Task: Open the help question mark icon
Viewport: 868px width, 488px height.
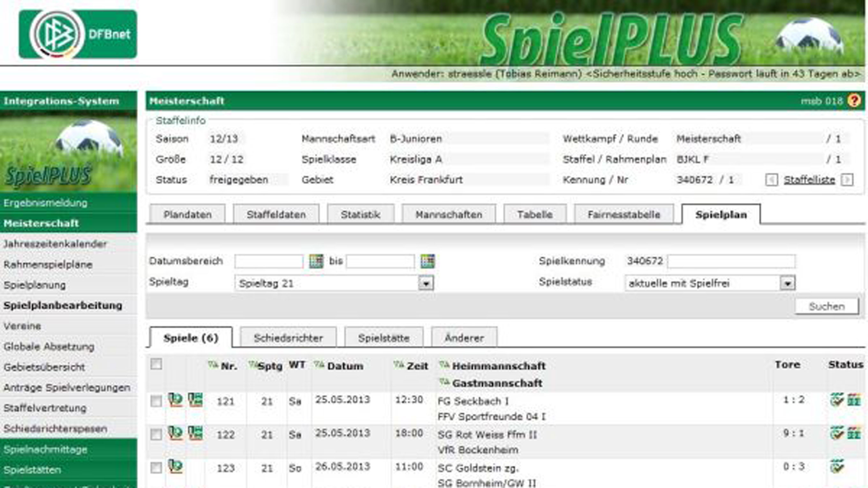Action: tap(854, 101)
